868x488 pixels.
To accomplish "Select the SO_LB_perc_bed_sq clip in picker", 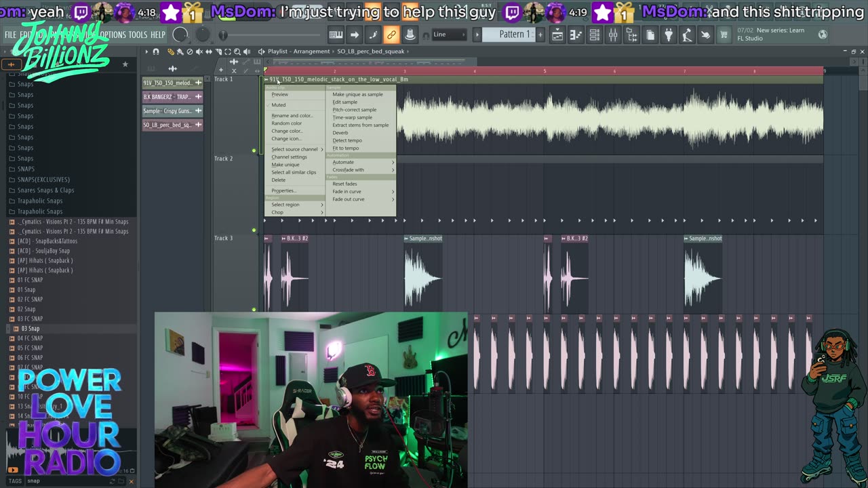I will 172,125.
